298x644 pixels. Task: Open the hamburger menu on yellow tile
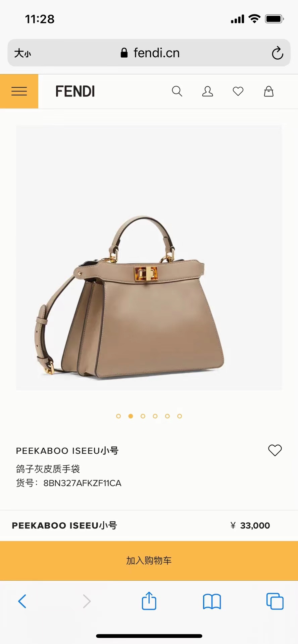tap(19, 91)
